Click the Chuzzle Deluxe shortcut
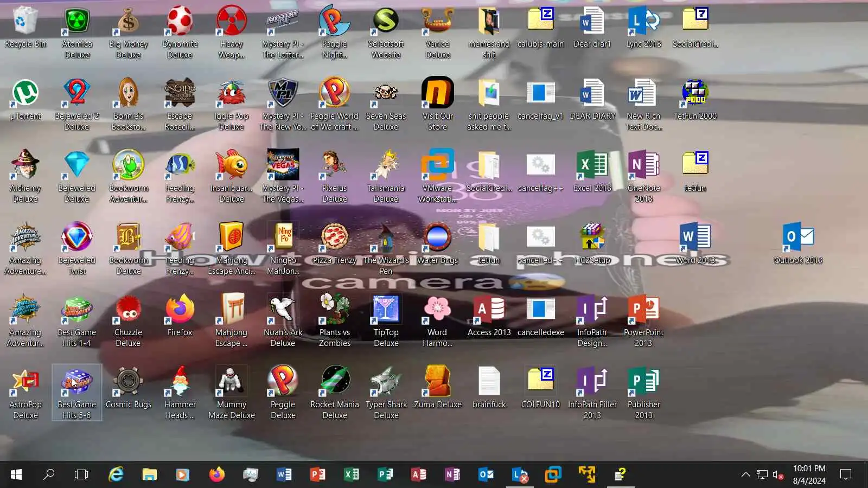 pos(129,321)
